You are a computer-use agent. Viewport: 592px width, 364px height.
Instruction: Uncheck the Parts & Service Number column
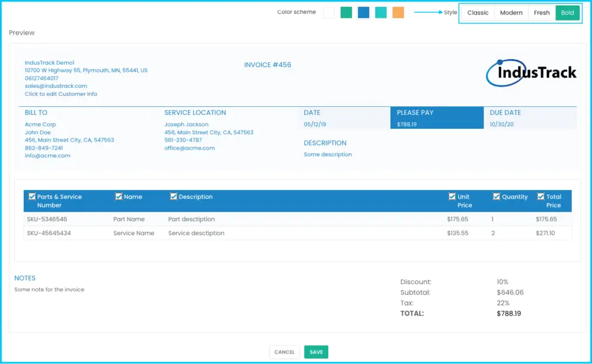(x=32, y=196)
